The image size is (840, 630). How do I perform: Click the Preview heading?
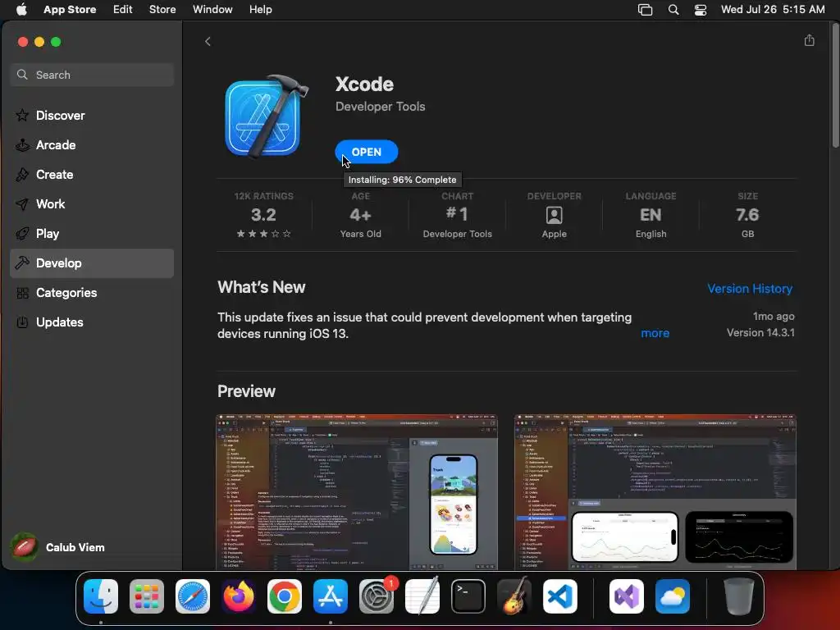246,391
